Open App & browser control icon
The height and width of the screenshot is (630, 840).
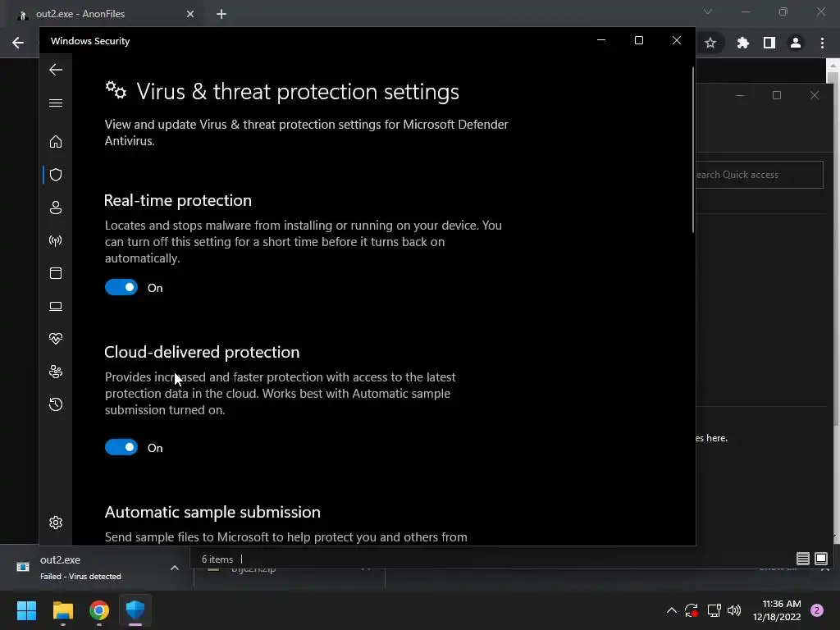coord(56,273)
